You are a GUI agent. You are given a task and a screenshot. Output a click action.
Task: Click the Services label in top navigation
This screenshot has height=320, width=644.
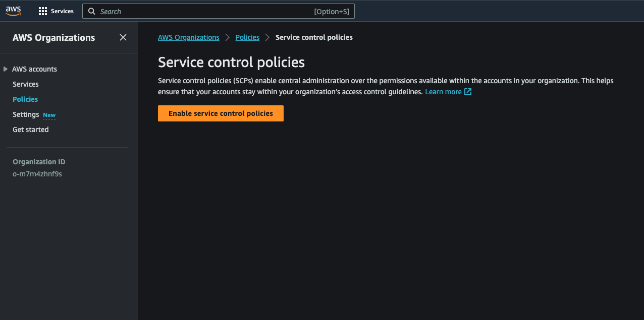(62, 11)
